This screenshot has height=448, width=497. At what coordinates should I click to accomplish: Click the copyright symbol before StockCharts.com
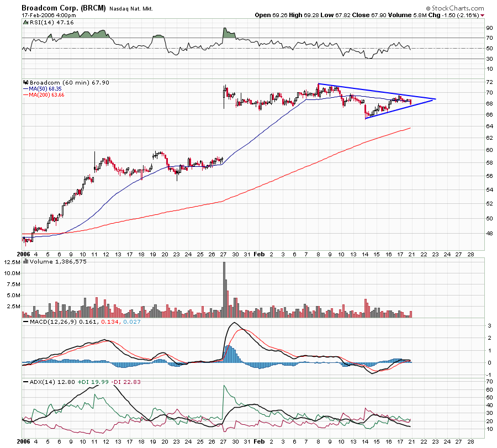pyautogui.click(x=428, y=8)
